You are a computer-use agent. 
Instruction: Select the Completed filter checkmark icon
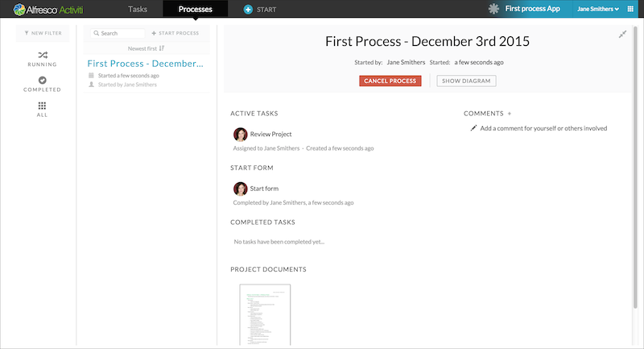tap(42, 80)
